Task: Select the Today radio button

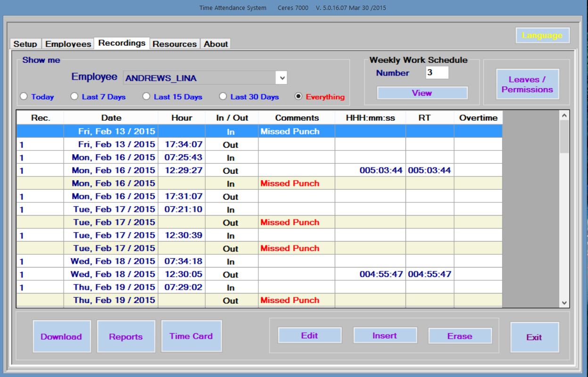Action: 24,97
